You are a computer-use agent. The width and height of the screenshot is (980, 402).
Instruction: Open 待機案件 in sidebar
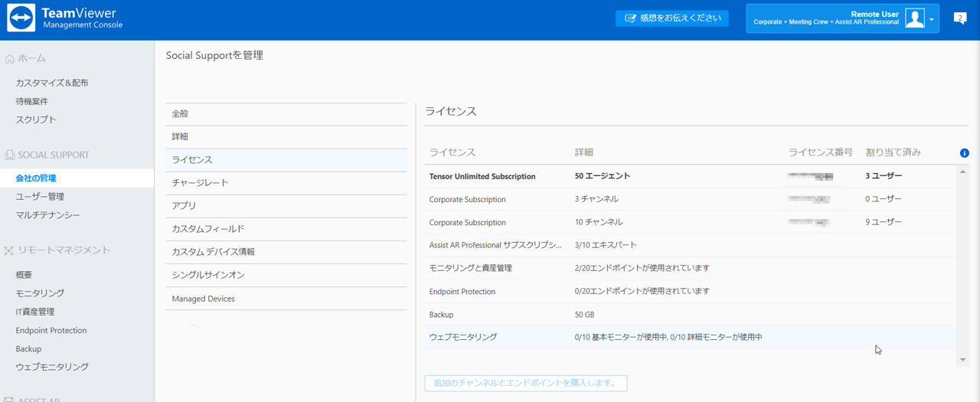tap(32, 101)
